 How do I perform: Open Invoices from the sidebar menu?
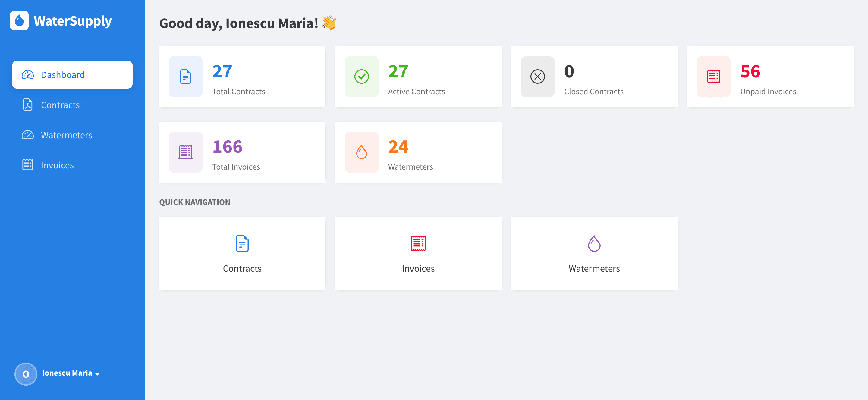coord(72,165)
